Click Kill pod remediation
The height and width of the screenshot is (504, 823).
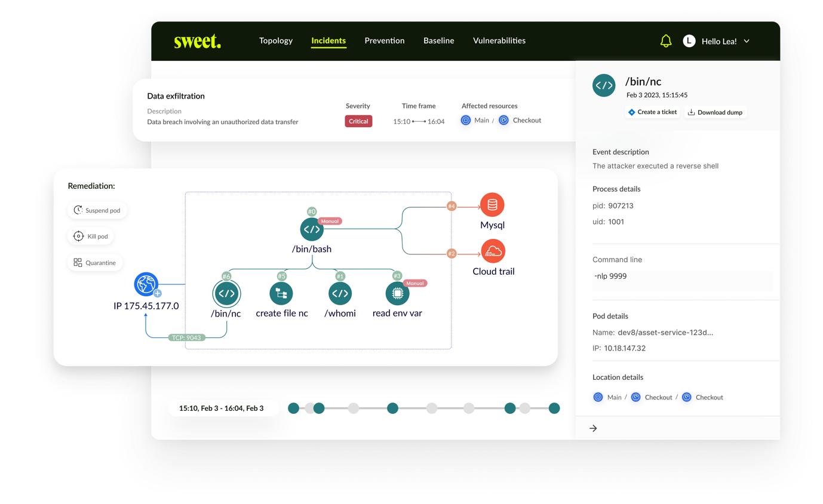(x=91, y=236)
